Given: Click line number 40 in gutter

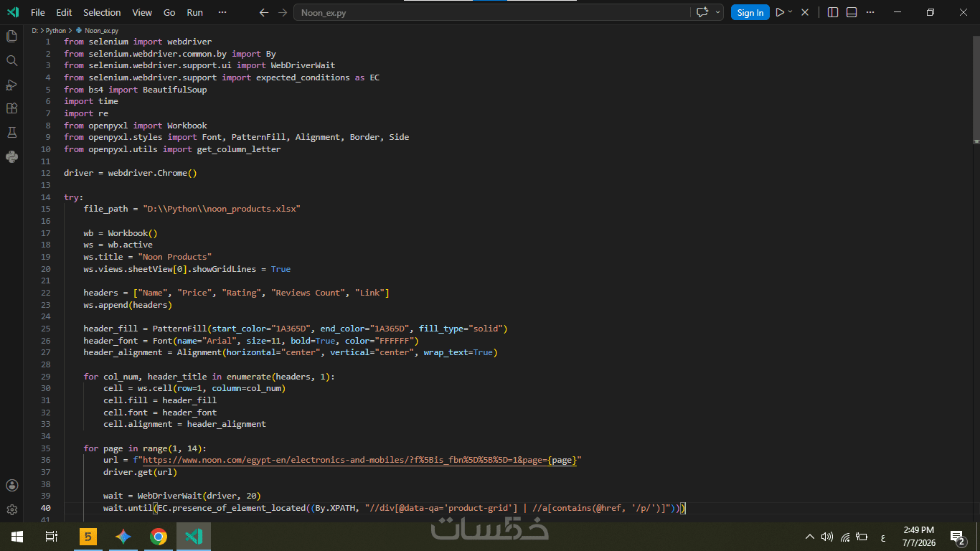Looking at the screenshot, I should point(46,508).
